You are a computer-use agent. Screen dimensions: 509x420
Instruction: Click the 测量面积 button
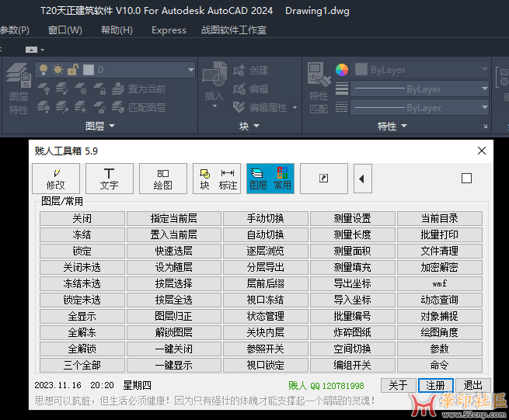click(353, 251)
